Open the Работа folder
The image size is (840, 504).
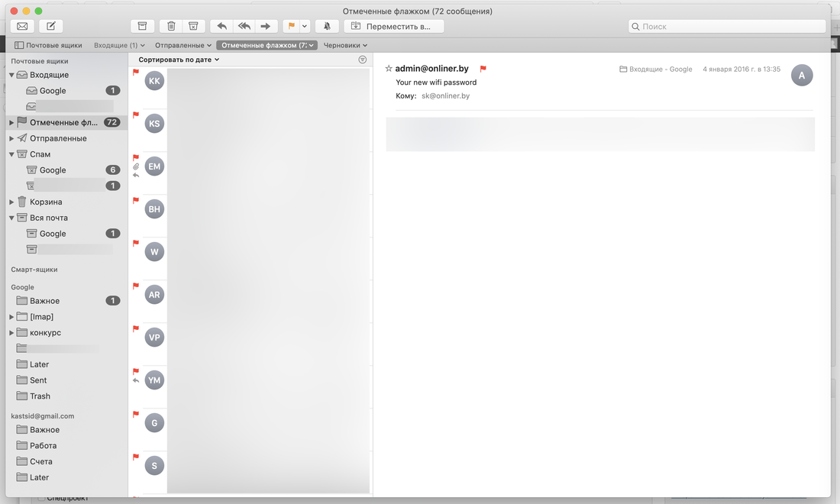coord(66,446)
